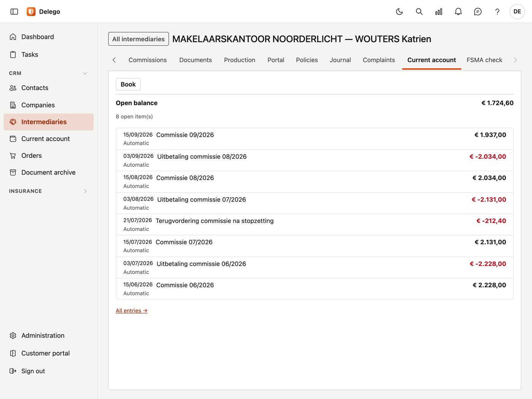The height and width of the screenshot is (399, 532).
Task: Open help question mark icon
Action: (x=497, y=12)
